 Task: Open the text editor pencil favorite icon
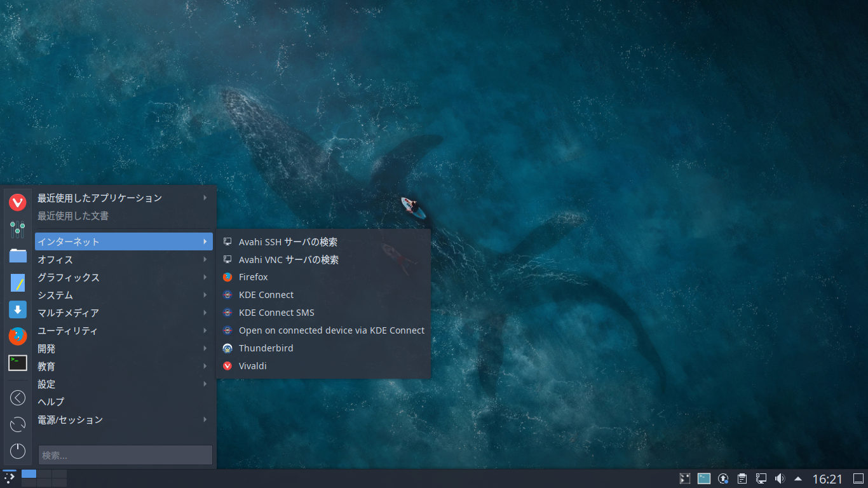(18, 283)
